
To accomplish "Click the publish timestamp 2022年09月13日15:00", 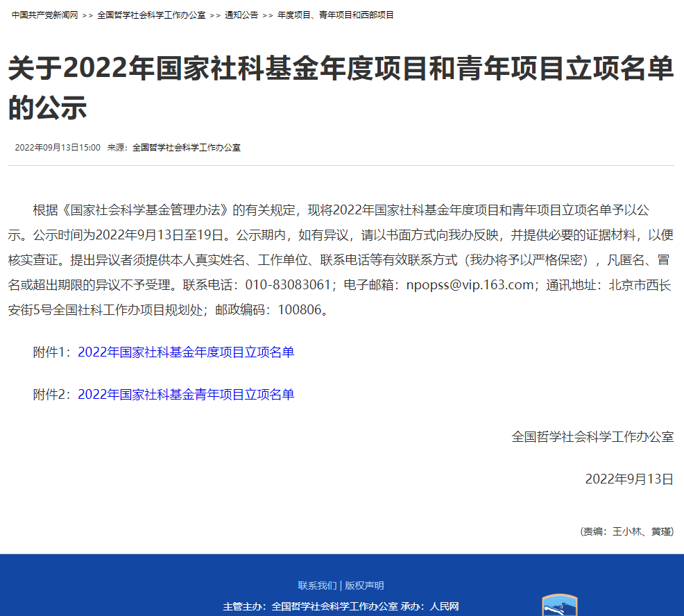I will [58, 148].
